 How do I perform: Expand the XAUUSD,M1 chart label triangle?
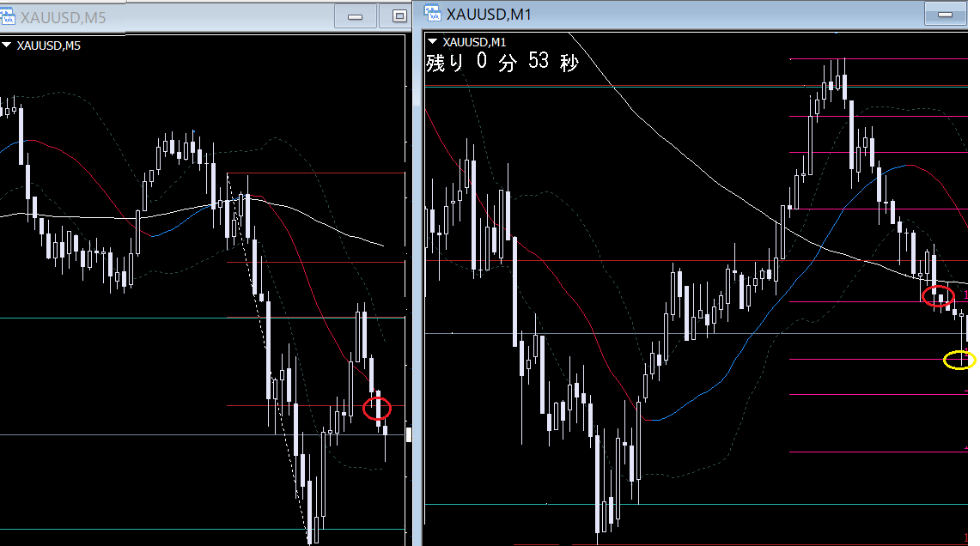(432, 41)
